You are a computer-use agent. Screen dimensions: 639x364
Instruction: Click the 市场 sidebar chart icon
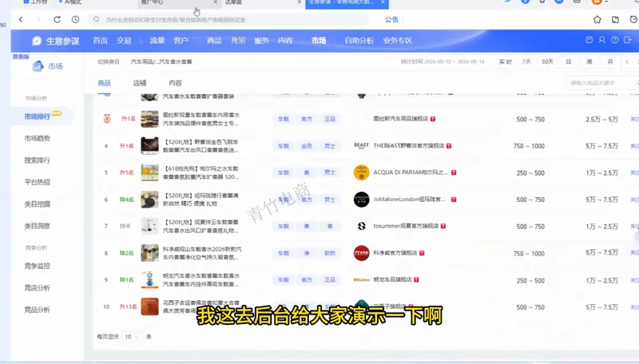[38, 65]
